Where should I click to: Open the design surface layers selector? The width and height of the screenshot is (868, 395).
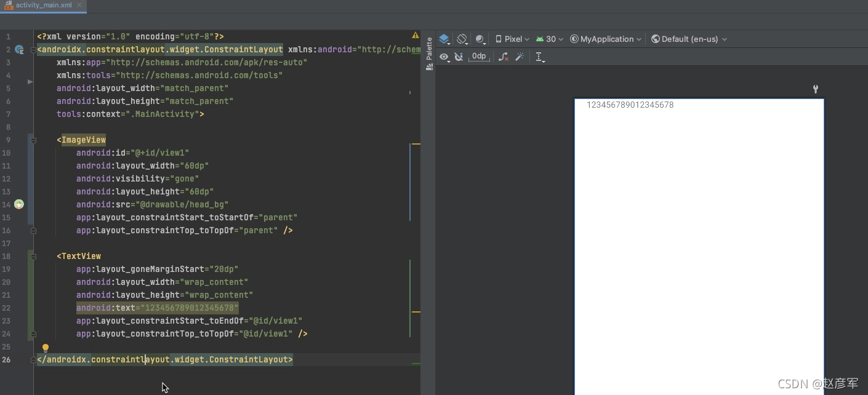[x=444, y=39]
